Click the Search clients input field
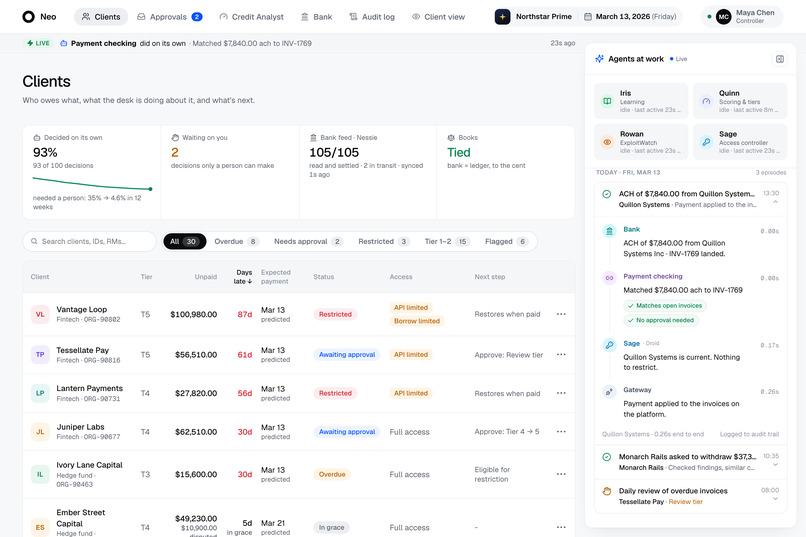Screen dimensions: 806x537 pos(89,241)
